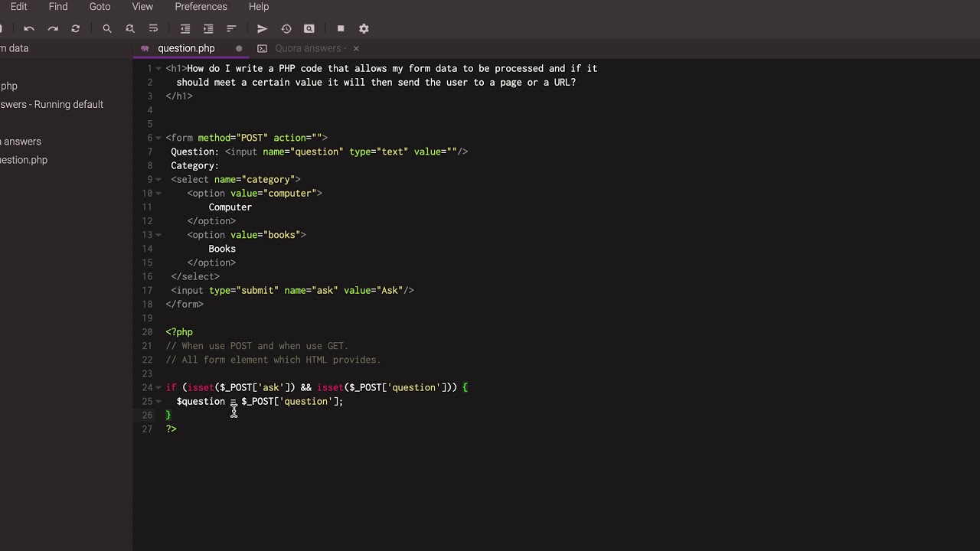
Task: Open the Find menu
Action: [x=58, y=6]
